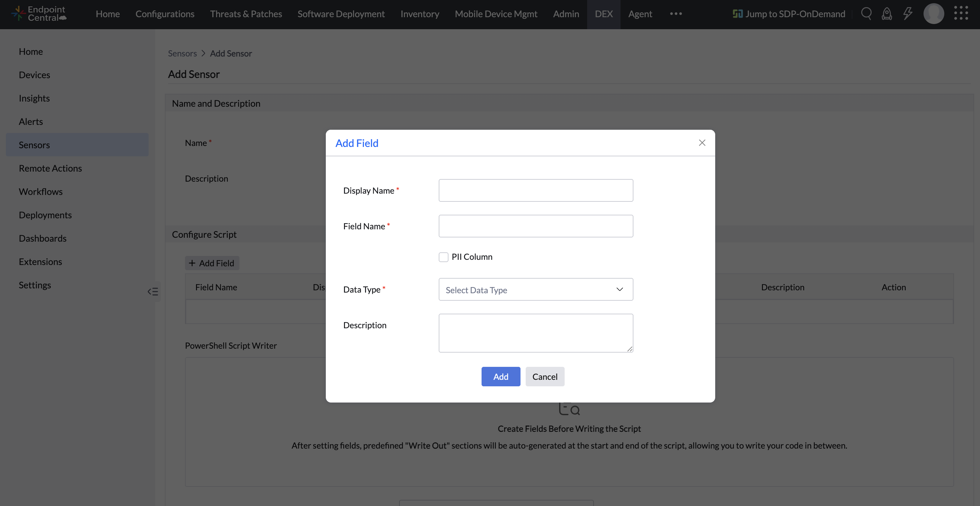Switch to the DEX tab
980x506 pixels.
604,14
